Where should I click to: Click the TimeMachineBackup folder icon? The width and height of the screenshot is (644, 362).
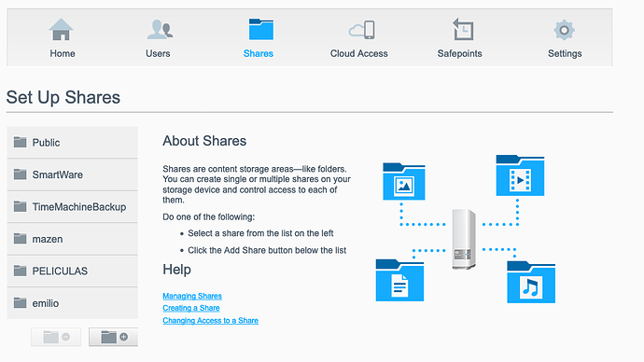coord(21,206)
